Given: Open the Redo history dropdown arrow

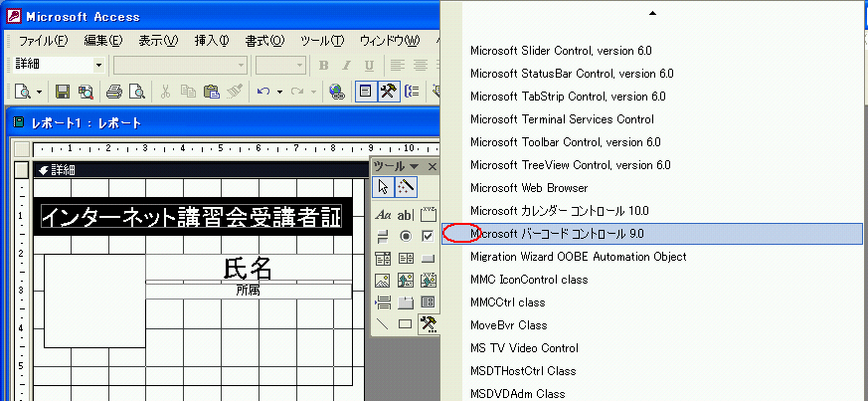Looking at the screenshot, I should click(313, 92).
